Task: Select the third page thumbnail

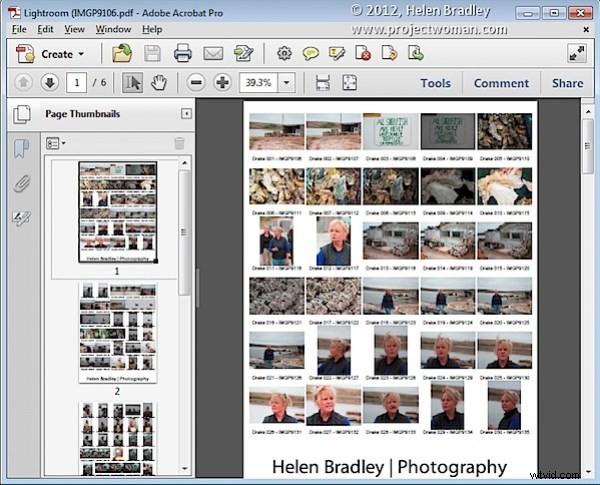Action: point(117,439)
